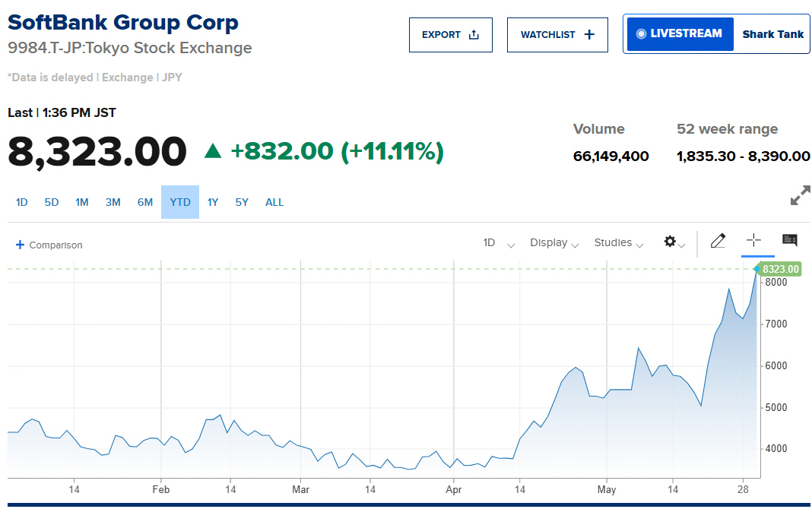Select the ALL time range tab

[x=274, y=202]
